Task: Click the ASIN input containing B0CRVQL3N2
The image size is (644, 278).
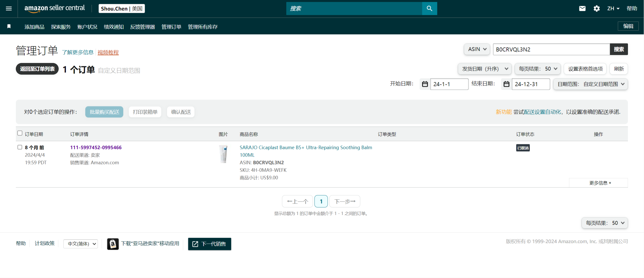Action: (x=551, y=49)
